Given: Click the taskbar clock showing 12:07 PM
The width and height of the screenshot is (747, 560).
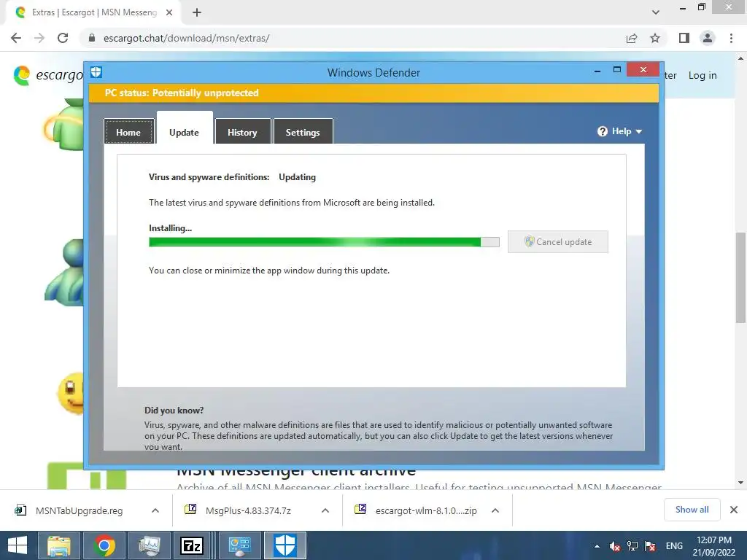Looking at the screenshot, I should [713, 545].
